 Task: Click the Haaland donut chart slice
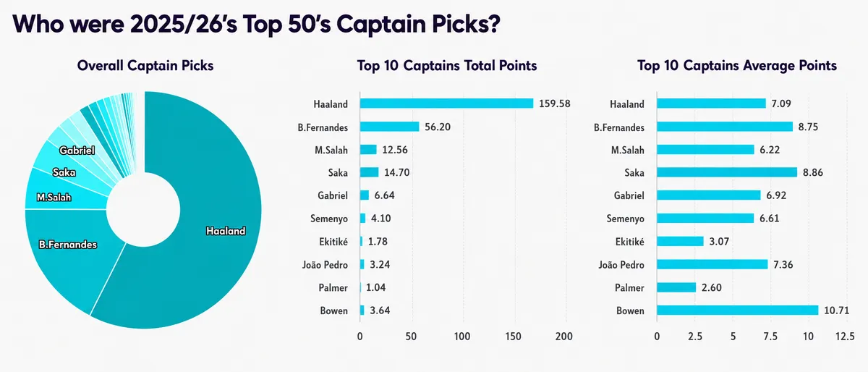pyautogui.click(x=217, y=239)
